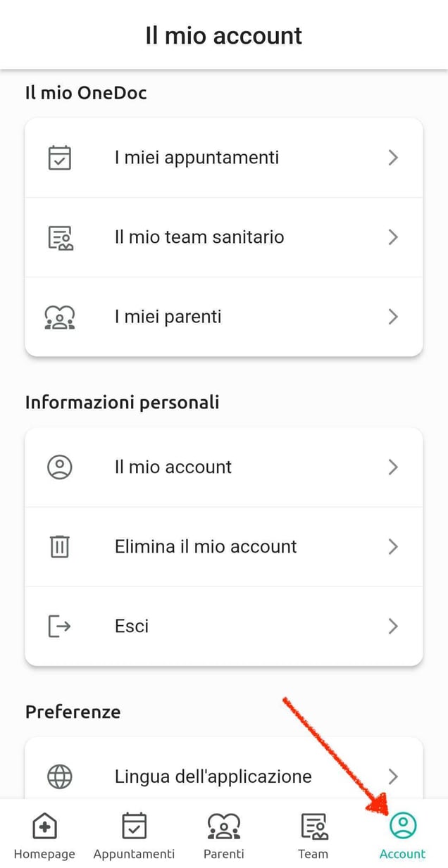
Task: Click the family icon beside I miei parenti
Action: [60, 317]
